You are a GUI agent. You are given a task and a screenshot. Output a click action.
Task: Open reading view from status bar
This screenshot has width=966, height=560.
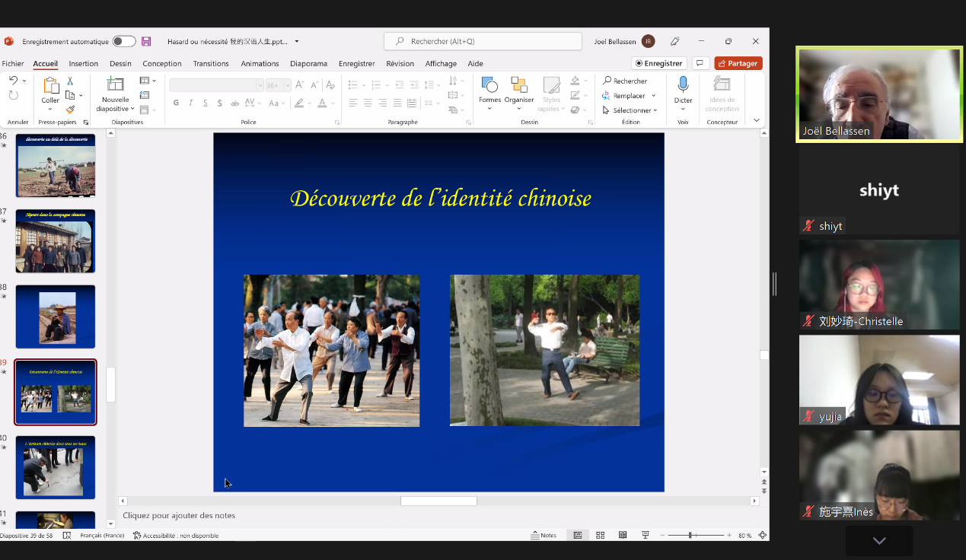pos(623,536)
